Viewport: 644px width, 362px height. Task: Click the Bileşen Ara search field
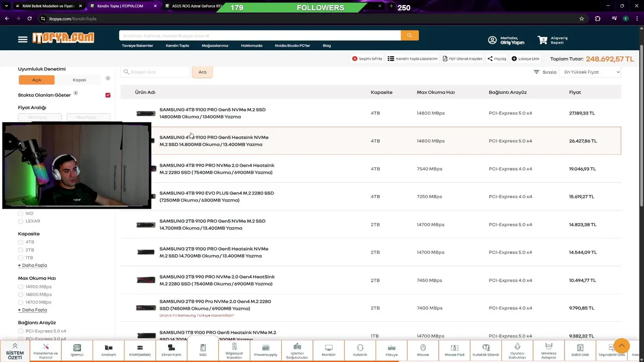click(x=155, y=72)
